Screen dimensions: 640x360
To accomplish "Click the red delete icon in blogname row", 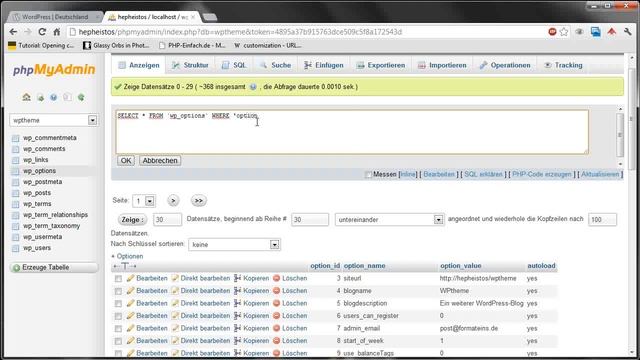I will 276,291.
